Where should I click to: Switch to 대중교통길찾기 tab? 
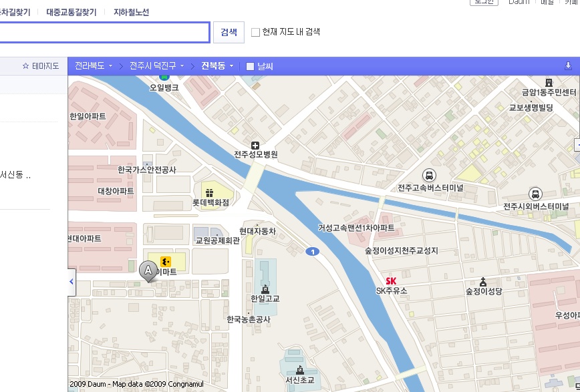coord(71,13)
